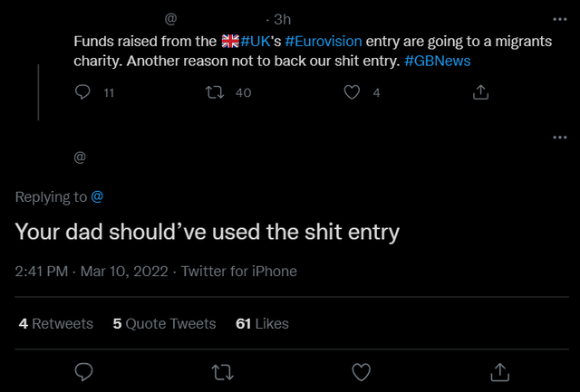Click the Replying to @ handle
The image size is (580, 392).
97,197
